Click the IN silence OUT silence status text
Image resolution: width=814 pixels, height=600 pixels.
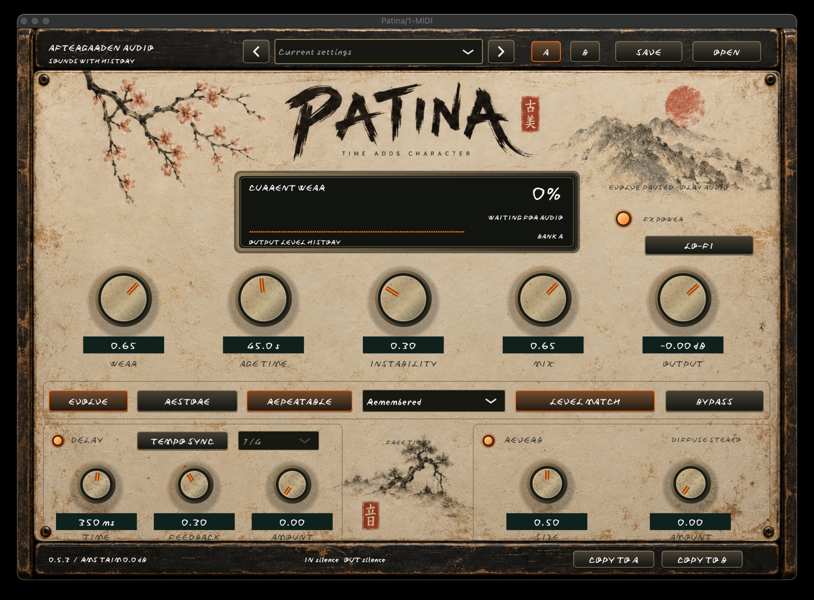tap(345, 560)
